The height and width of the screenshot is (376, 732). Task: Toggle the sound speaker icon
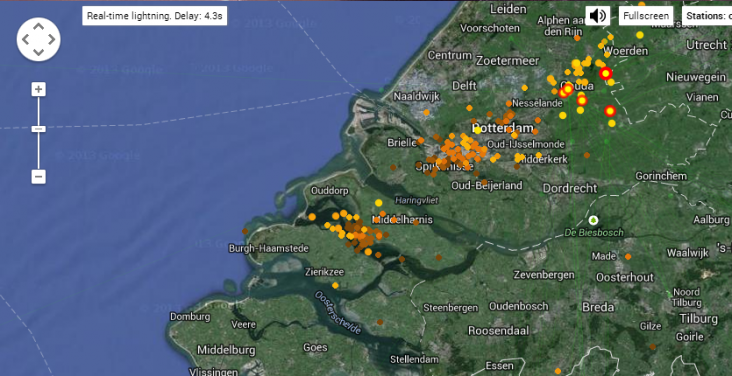pyautogui.click(x=598, y=16)
